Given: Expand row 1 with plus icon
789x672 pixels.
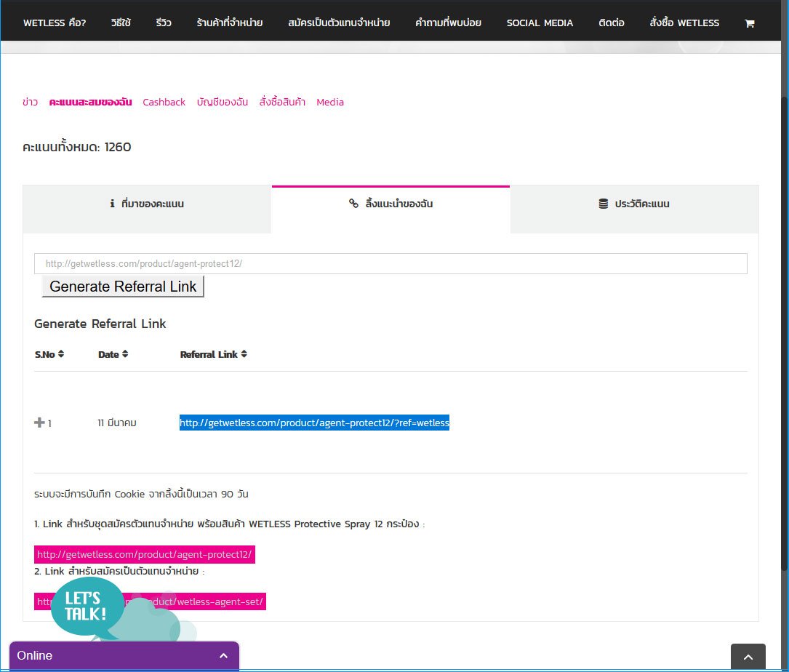Looking at the screenshot, I should pos(39,423).
